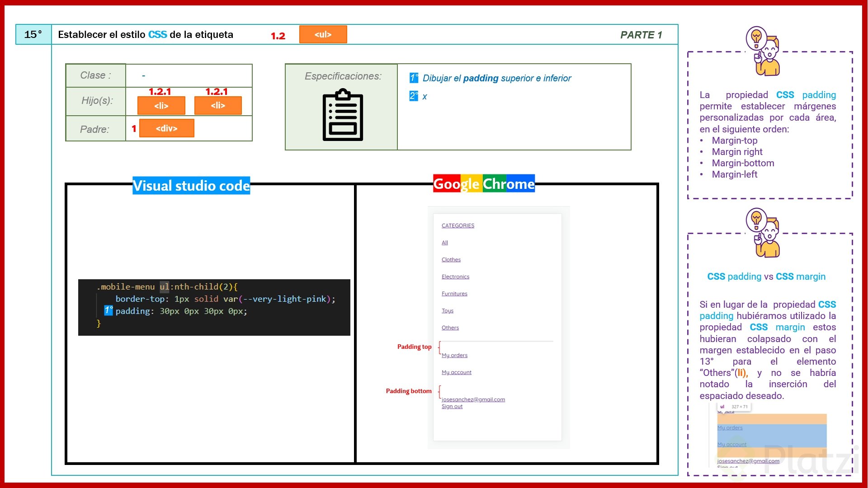The image size is (868, 488).
Task: Expand the CATEGORIES menu
Action: 457,225
